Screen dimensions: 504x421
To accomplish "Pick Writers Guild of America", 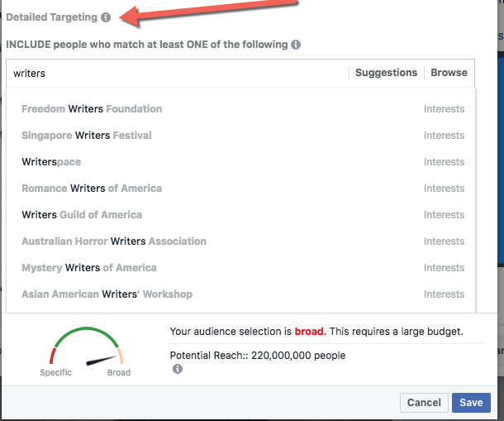I will tap(240, 215).
